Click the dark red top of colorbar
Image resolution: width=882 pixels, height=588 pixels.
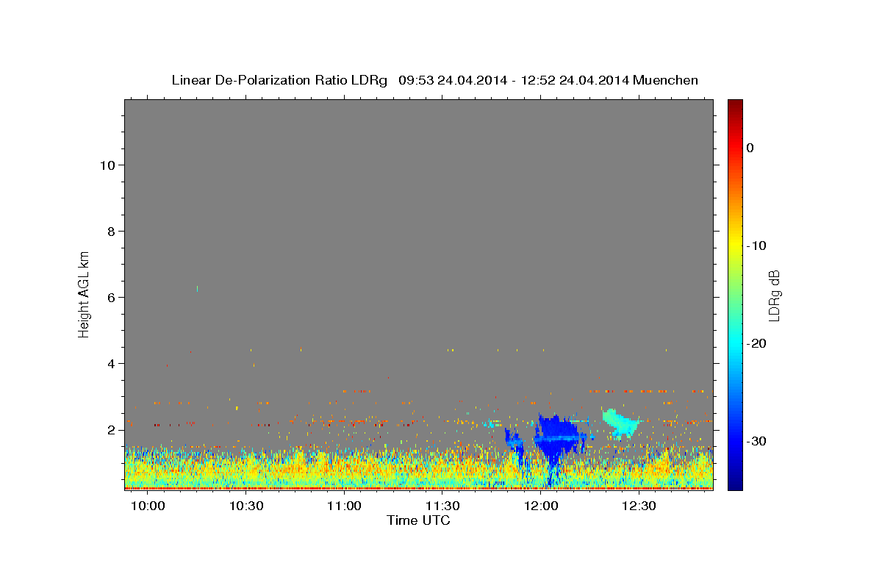click(735, 104)
